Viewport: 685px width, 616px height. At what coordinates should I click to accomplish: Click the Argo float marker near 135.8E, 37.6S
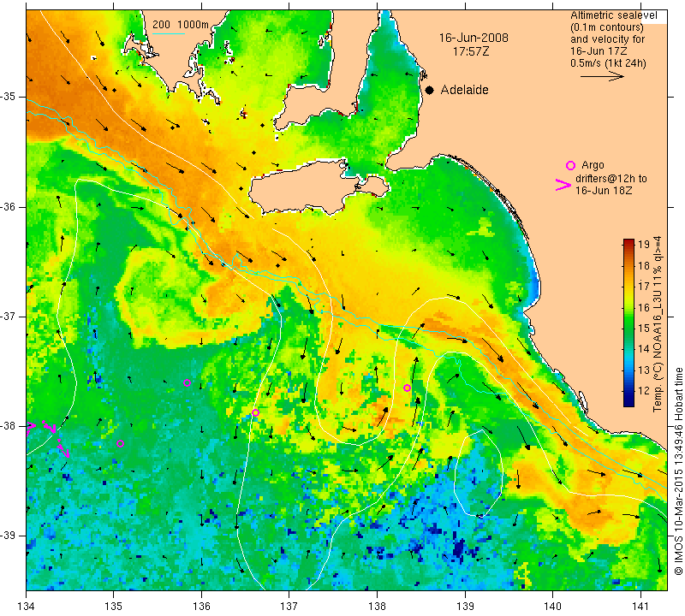point(187,383)
